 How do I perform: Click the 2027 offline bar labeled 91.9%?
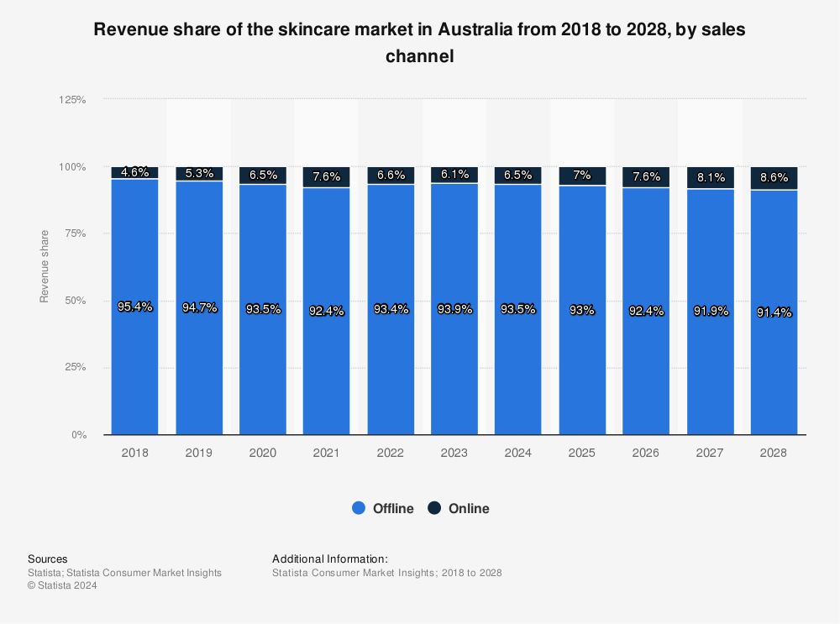pyautogui.click(x=710, y=353)
